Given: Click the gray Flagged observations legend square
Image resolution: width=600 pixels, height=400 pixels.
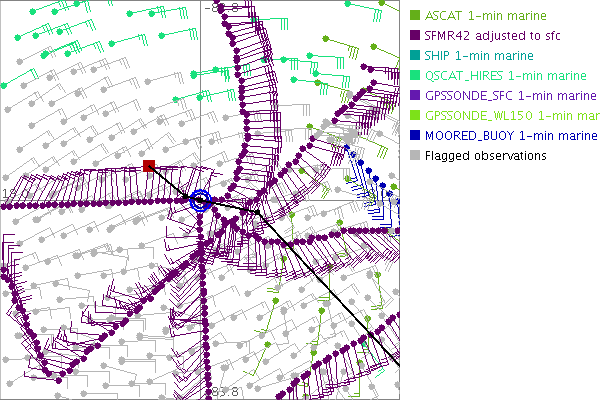Looking at the screenshot, I should 415,156.
